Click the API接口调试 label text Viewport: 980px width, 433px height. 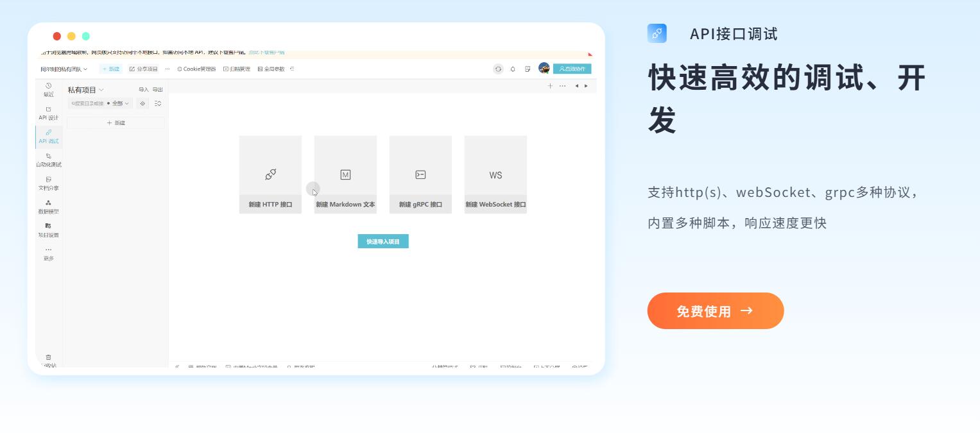[x=734, y=34]
